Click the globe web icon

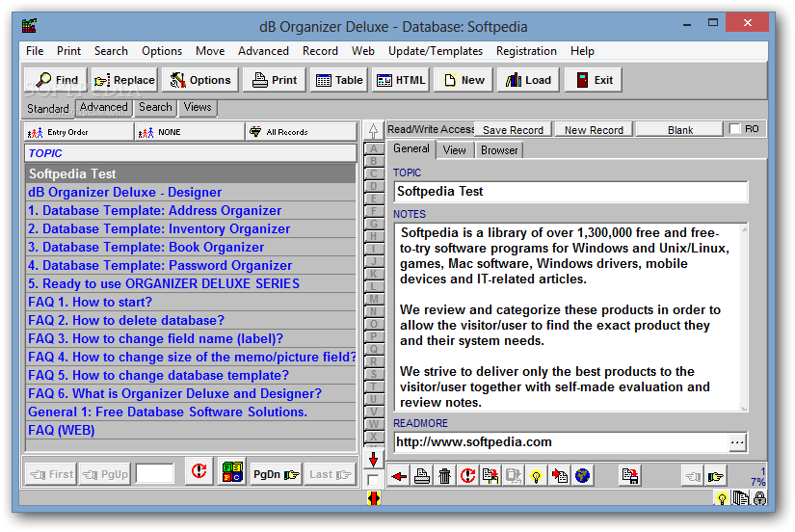[x=583, y=476]
